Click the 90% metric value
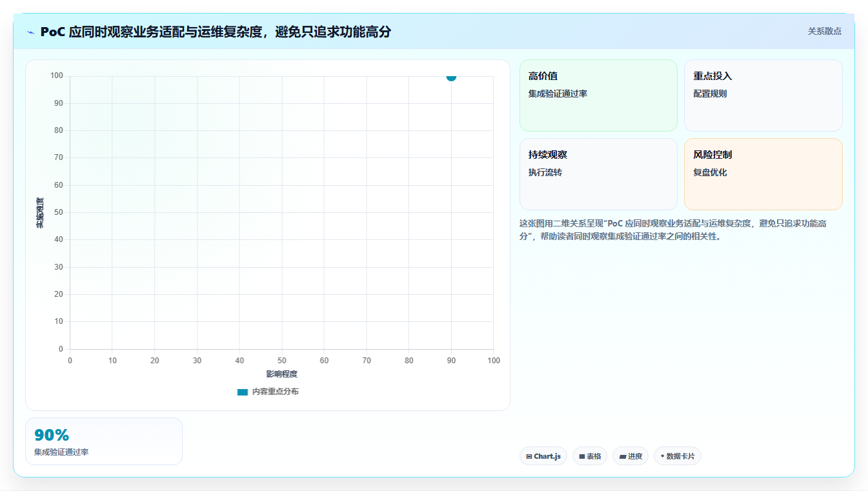Screen dimensions: 868x491 click(x=52, y=436)
